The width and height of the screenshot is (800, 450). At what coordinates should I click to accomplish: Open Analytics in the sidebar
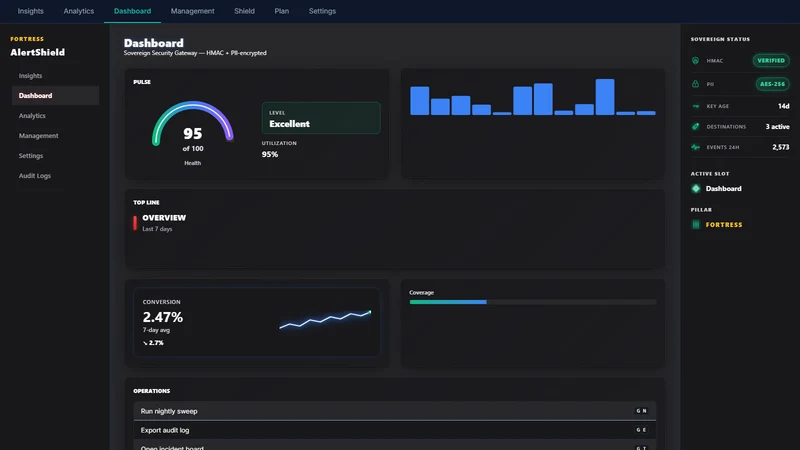tap(55, 116)
